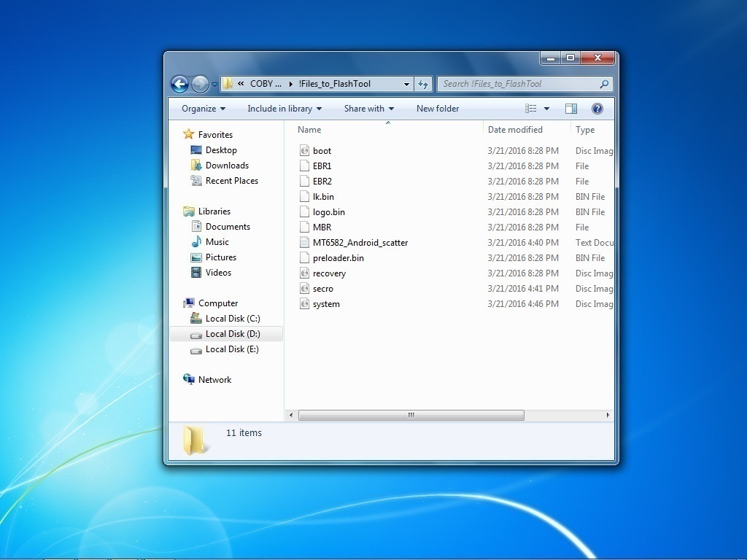This screenshot has width=747, height=560.
Task: Select Computer in the navigation pane
Action: (210, 303)
